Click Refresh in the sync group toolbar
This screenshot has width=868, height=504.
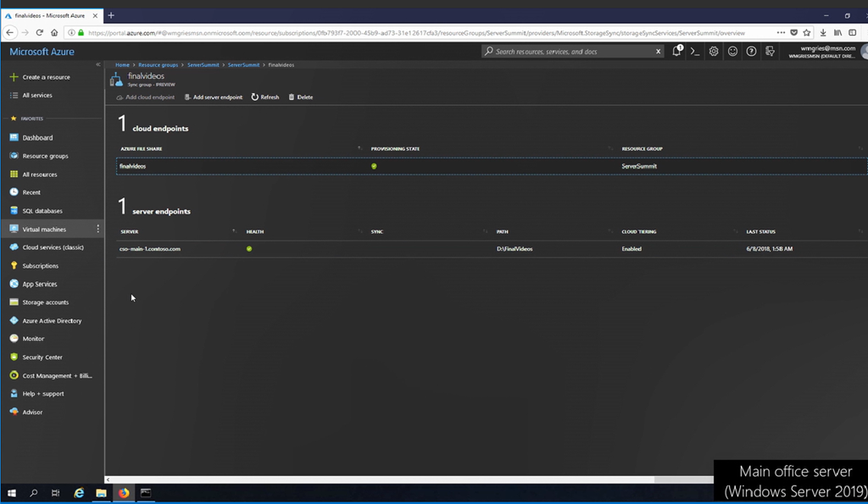point(265,97)
